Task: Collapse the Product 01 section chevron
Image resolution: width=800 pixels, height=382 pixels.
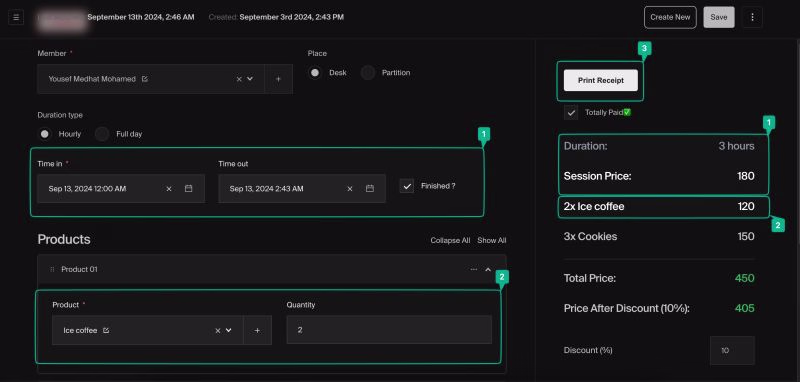Action: (488, 269)
